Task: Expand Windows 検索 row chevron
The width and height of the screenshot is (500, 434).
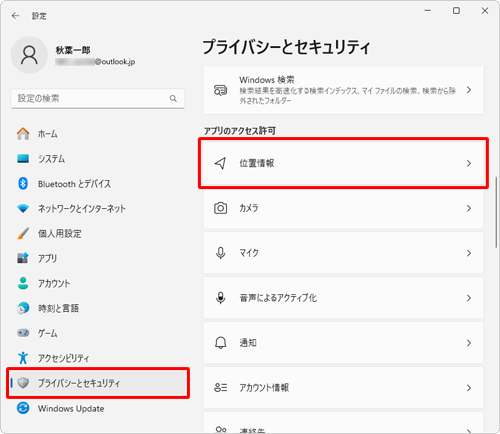Action: pyautogui.click(x=469, y=90)
